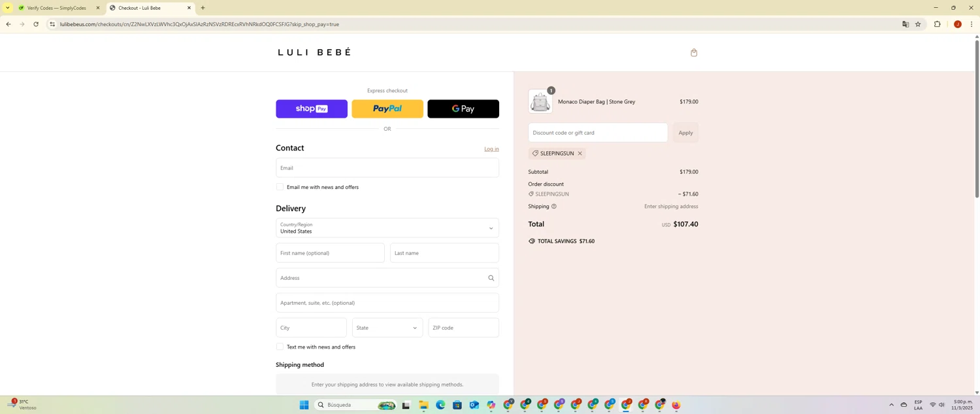Show hidden system tray icons
The width and height of the screenshot is (980, 414).
coord(891,405)
